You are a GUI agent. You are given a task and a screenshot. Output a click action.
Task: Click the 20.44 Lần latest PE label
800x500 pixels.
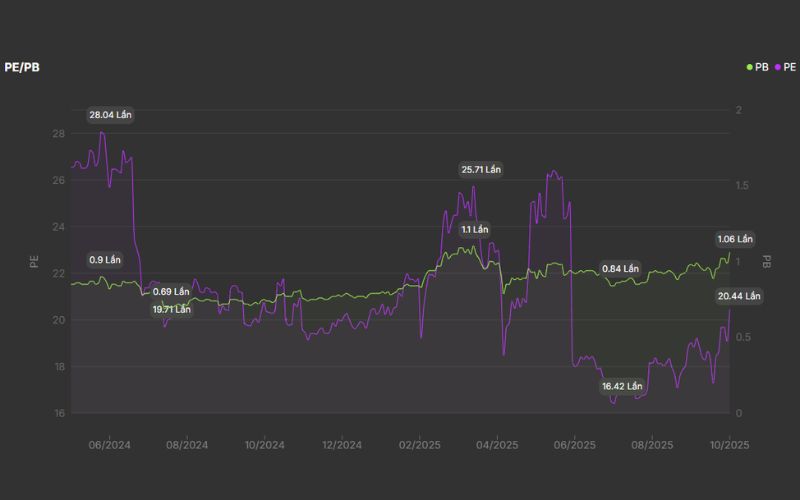point(739,296)
